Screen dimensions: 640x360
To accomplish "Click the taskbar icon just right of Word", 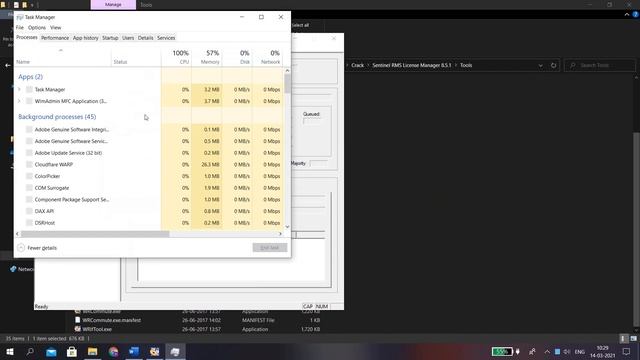I will coord(155,351).
